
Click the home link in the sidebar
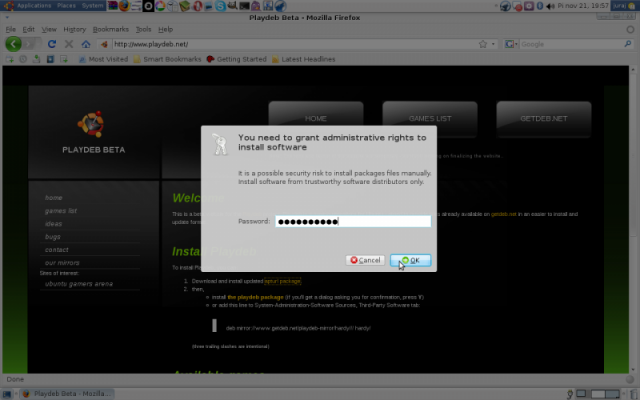click(53, 198)
